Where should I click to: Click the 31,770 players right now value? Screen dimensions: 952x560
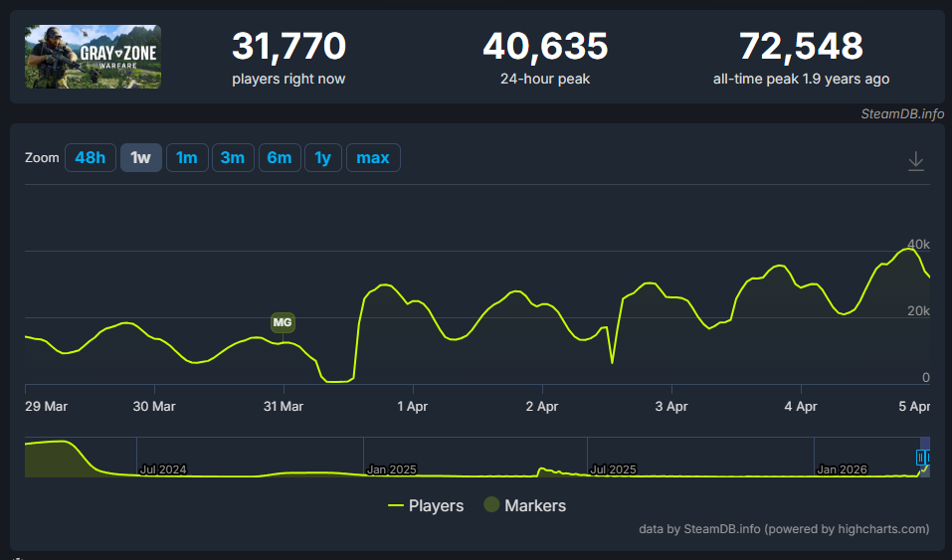tap(289, 46)
